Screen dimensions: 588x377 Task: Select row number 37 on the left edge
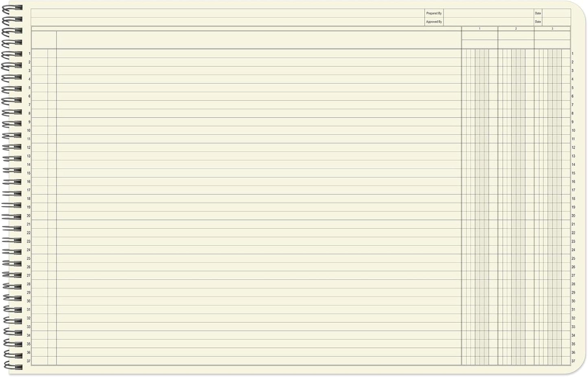pos(28,360)
